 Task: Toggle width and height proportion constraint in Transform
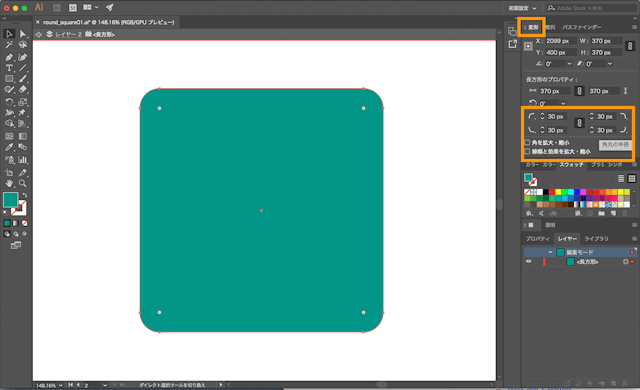pyautogui.click(x=630, y=46)
